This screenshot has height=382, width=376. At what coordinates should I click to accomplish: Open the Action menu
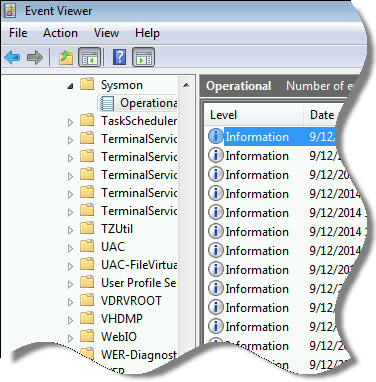point(60,33)
